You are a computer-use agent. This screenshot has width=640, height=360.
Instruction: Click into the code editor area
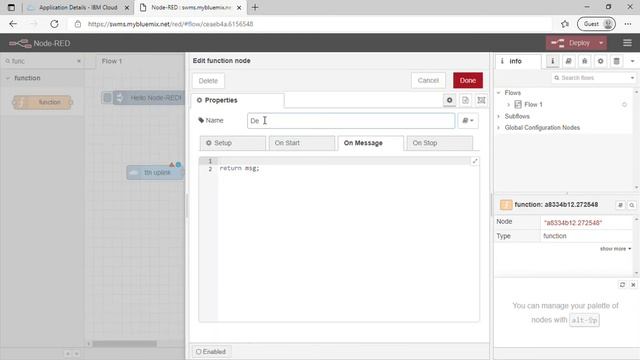tap(347, 241)
